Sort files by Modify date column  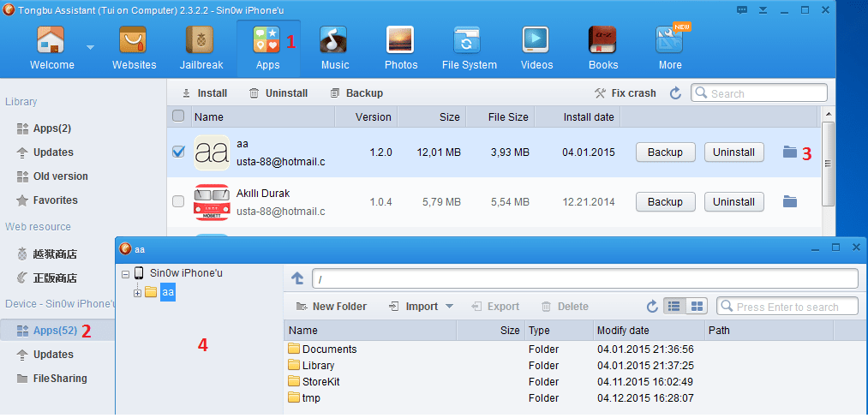(649, 331)
